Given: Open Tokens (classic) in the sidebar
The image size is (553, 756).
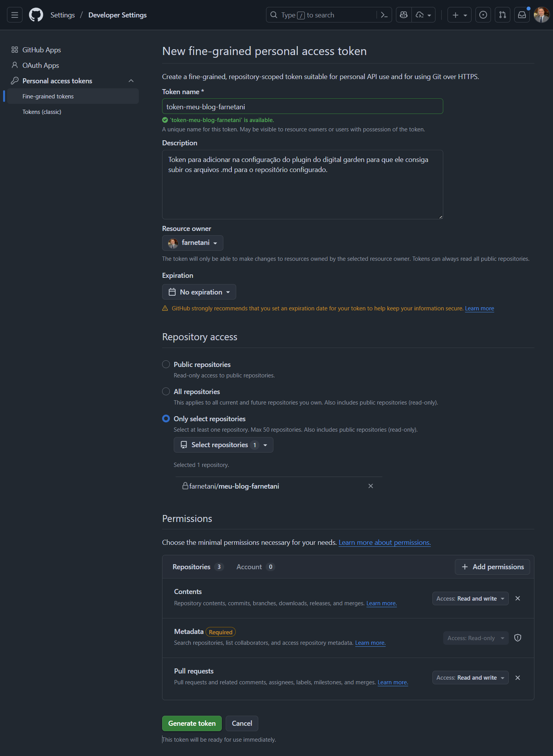Looking at the screenshot, I should 42,112.
